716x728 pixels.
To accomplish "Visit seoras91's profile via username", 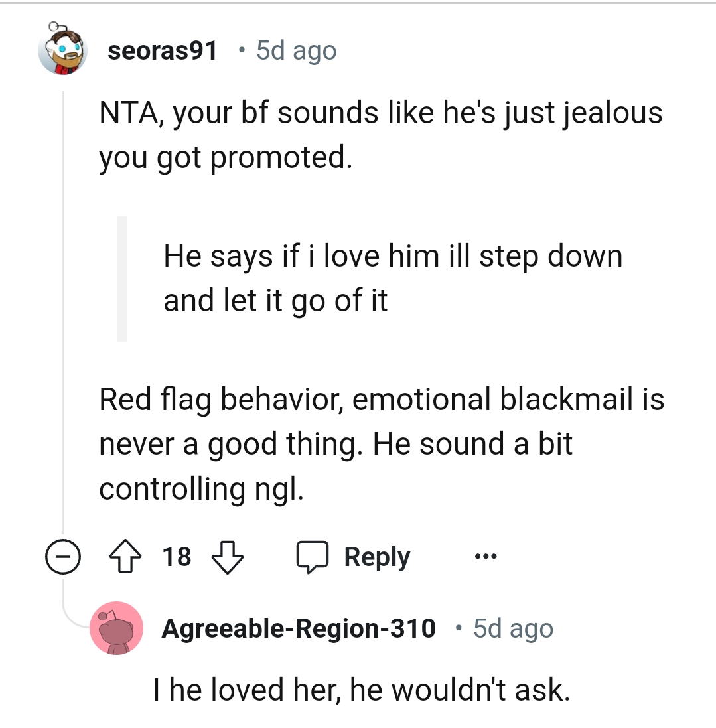I will point(164,50).
